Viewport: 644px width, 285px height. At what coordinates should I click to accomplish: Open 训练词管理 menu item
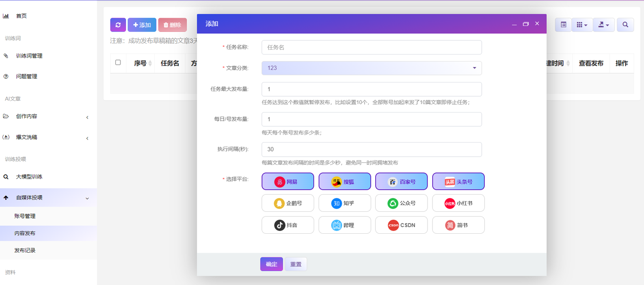pyautogui.click(x=29, y=56)
